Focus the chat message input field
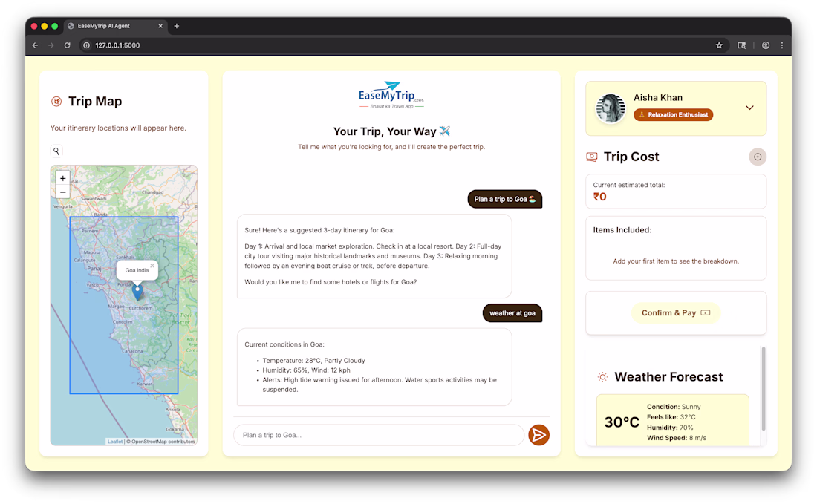 [379, 435]
